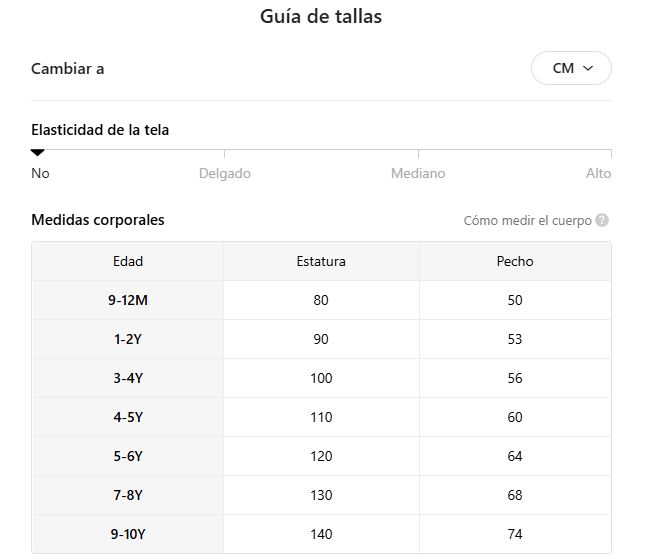Viewport: 646px width, 559px height.
Task: Click the Pecho column header
Action: point(515,262)
